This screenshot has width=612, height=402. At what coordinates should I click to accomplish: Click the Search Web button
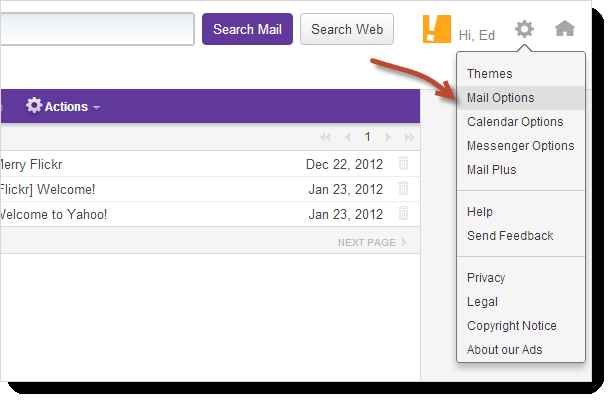[347, 29]
